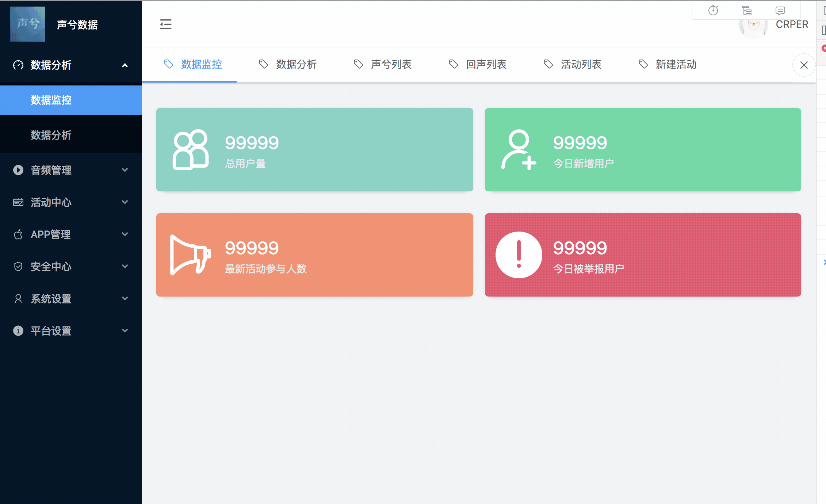Collapse the sidebar with the hamburger icon
Image resolution: width=826 pixels, height=504 pixels.
click(x=166, y=24)
